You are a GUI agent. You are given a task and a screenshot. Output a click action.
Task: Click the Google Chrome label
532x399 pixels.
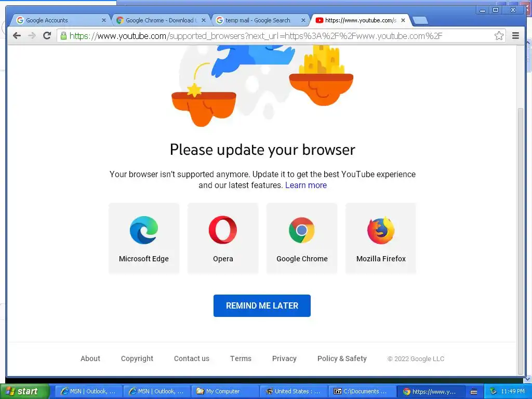click(302, 259)
